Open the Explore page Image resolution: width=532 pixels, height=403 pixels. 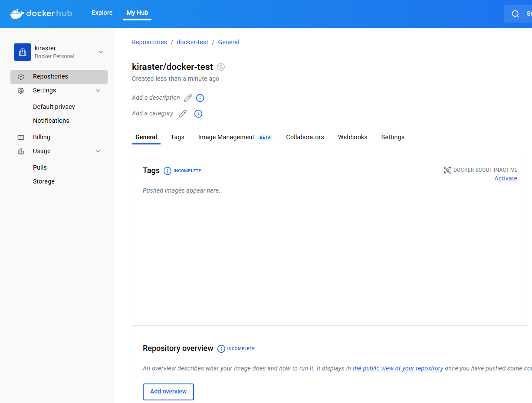[x=102, y=13]
